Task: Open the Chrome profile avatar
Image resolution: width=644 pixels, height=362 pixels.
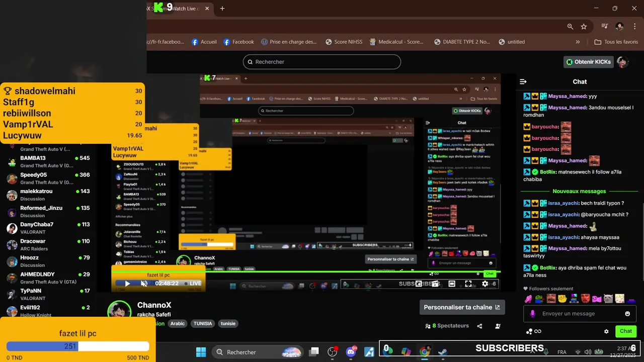Action: point(620,27)
